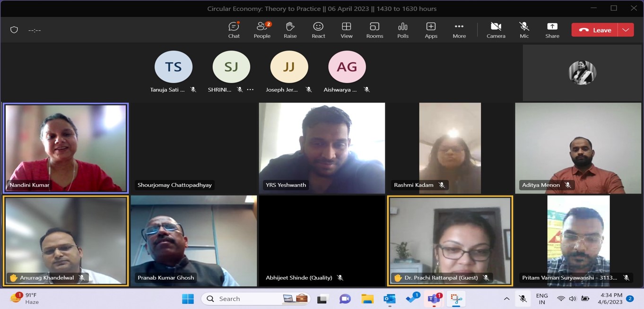This screenshot has width=644, height=309.
Task: Change the meeting View layout
Action: (347, 30)
